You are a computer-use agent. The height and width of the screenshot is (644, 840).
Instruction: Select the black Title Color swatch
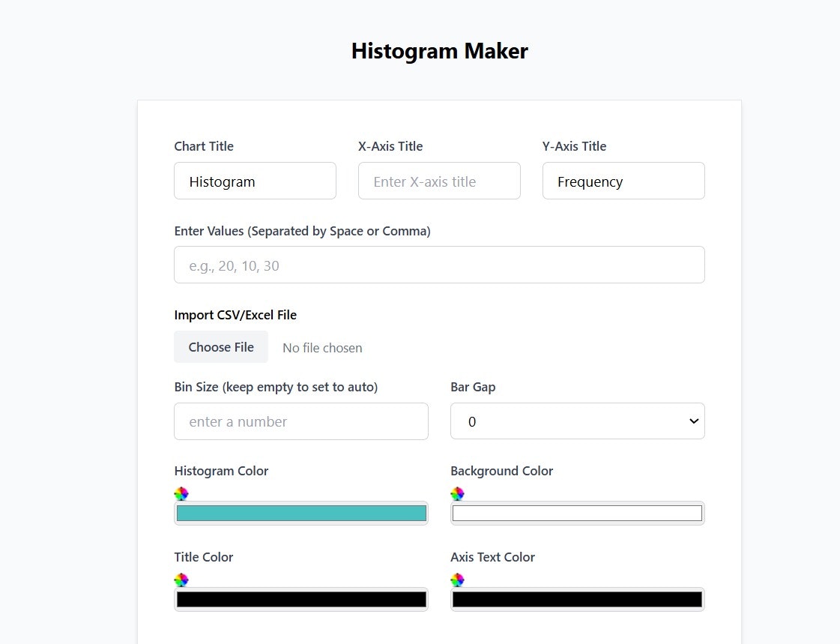(x=300, y=599)
